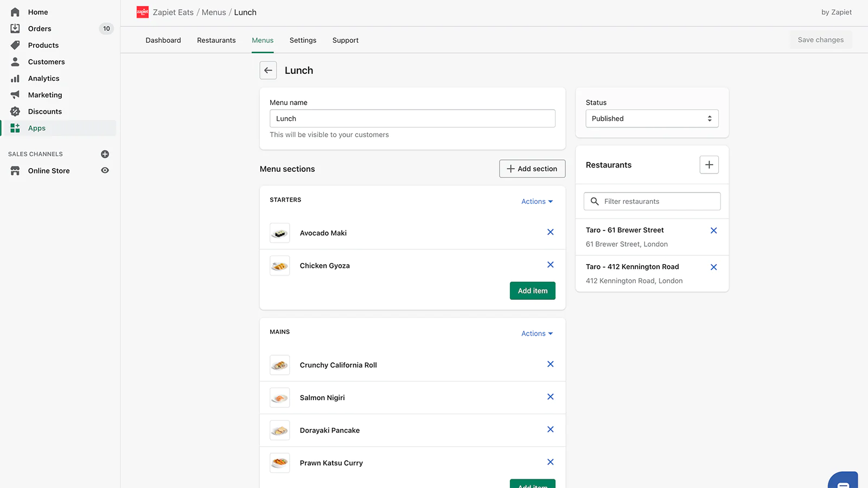
Task: Remove Taro - 61 Brewer Street restaurant
Action: (x=713, y=230)
